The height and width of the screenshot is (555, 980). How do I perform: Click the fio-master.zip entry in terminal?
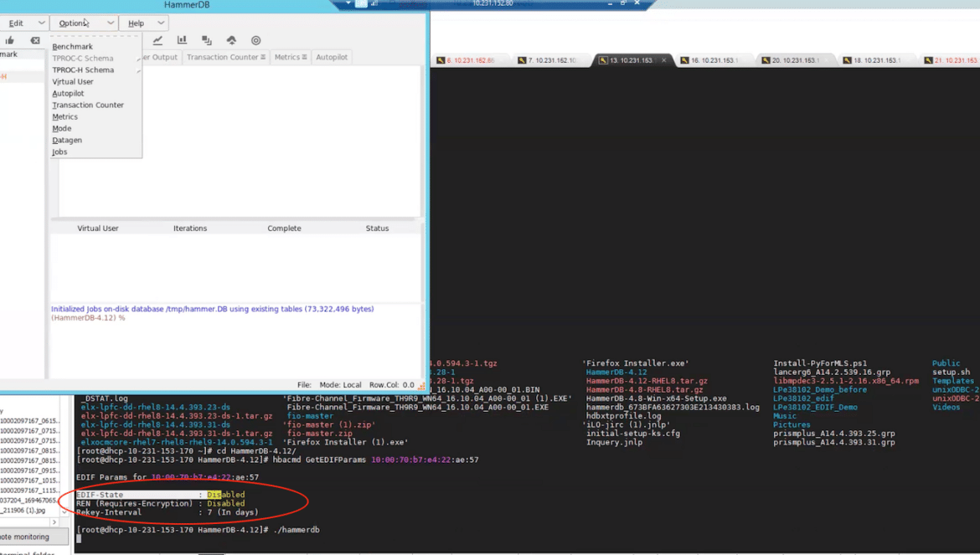click(319, 434)
